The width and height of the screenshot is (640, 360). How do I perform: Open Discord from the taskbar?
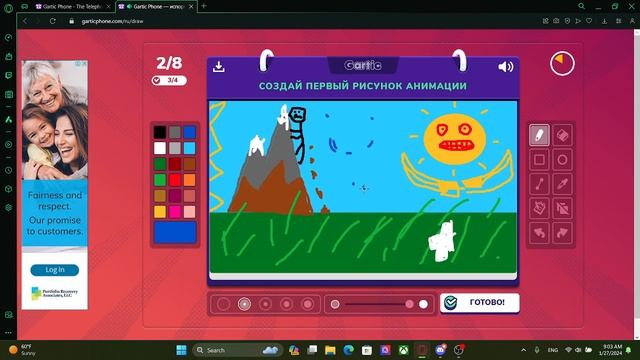tap(440, 350)
